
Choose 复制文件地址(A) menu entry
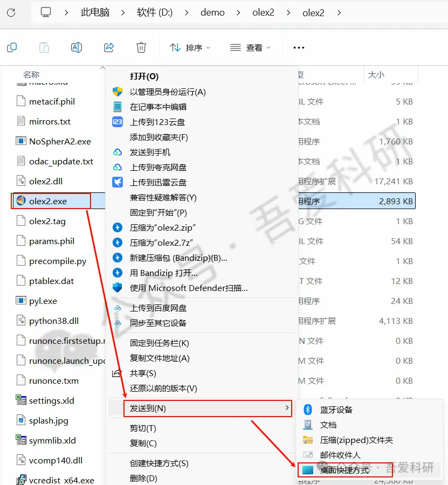tap(160, 358)
